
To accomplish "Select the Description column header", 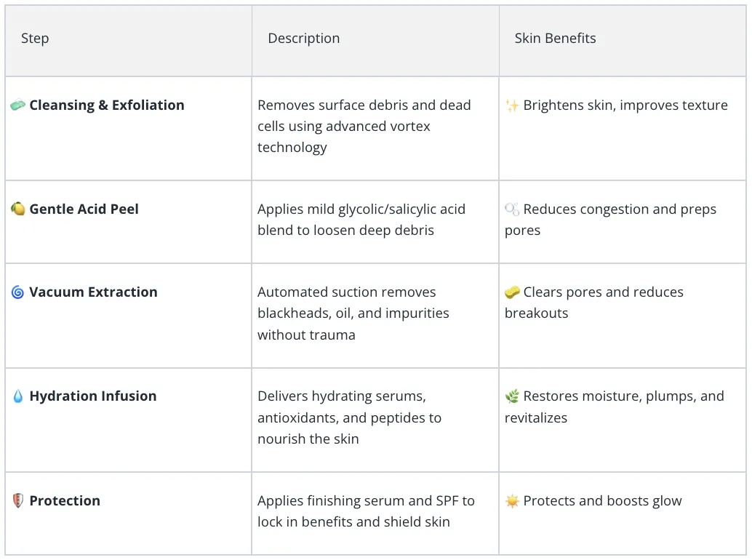I will click(303, 39).
